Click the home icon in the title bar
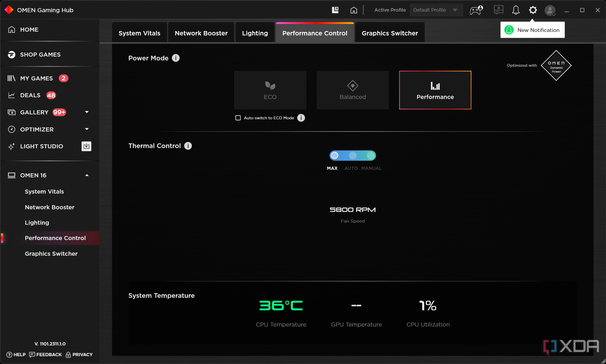This screenshot has height=364, width=606. [x=353, y=10]
